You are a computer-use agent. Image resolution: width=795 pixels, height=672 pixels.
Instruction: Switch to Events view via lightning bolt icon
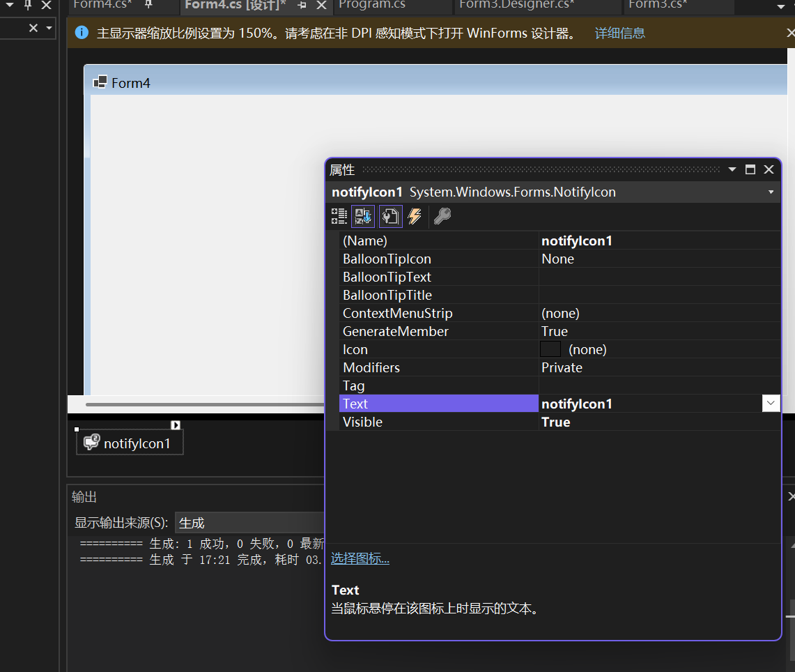pyautogui.click(x=415, y=216)
